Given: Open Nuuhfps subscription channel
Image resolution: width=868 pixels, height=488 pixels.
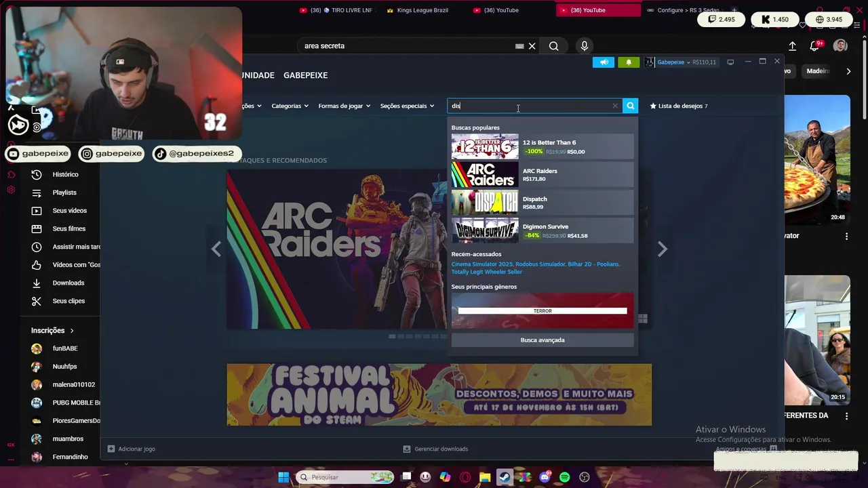Looking at the screenshot, I should click(64, 367).
